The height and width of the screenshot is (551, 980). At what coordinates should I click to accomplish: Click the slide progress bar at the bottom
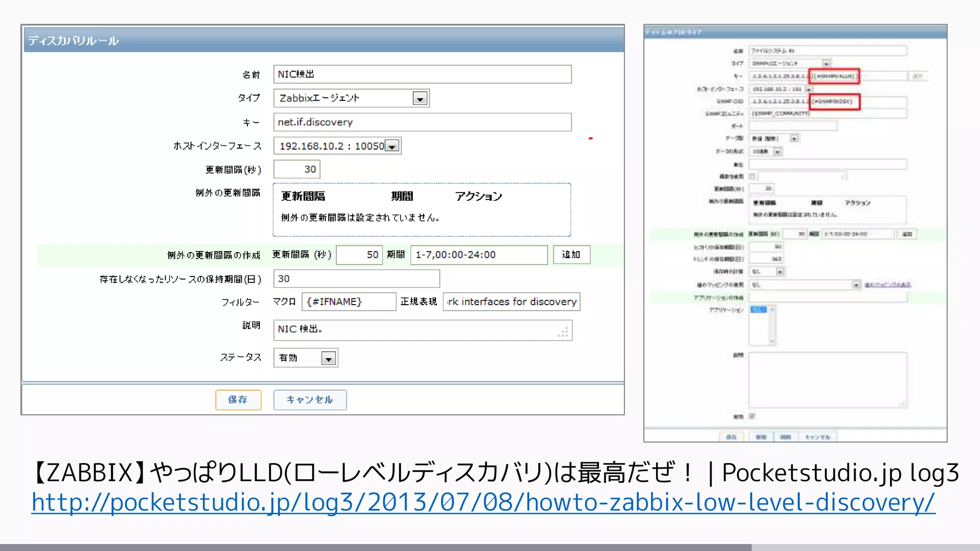pyautogui.click(x=490, y=547)
